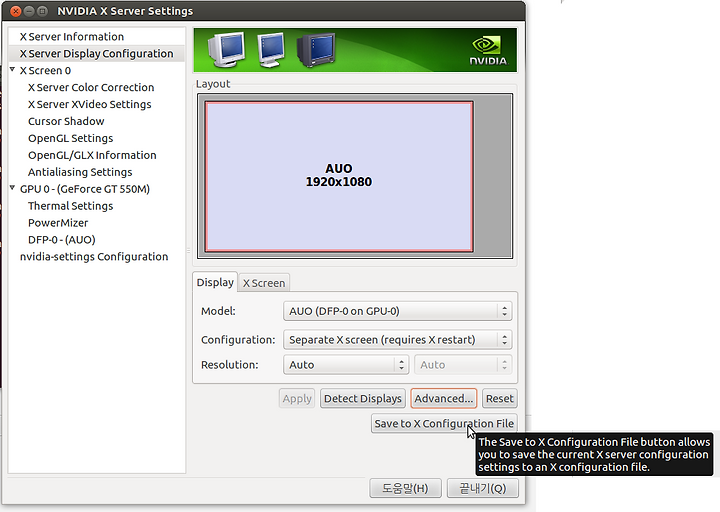Viewport: 720px width, 512px height.
Task: Select GPU 0 - (GeForce GT 550M)
Action: click(84, 189)
